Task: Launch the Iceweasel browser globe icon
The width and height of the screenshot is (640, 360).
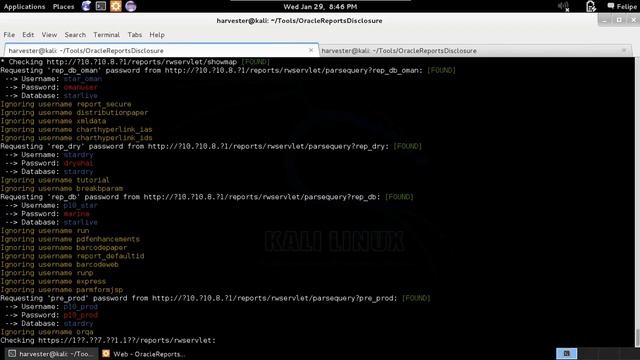Action: click(x=86, y=6)
